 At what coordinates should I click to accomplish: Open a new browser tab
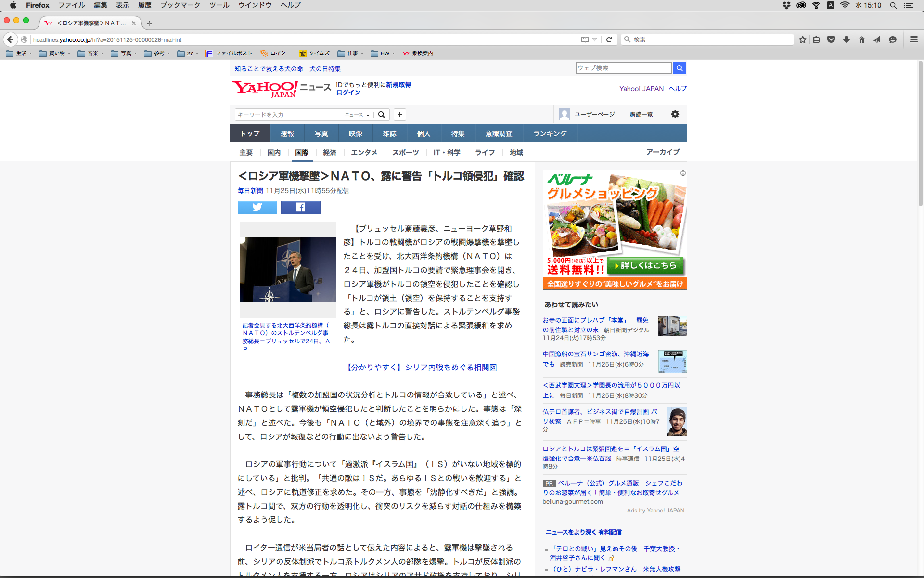coord(150,23)
